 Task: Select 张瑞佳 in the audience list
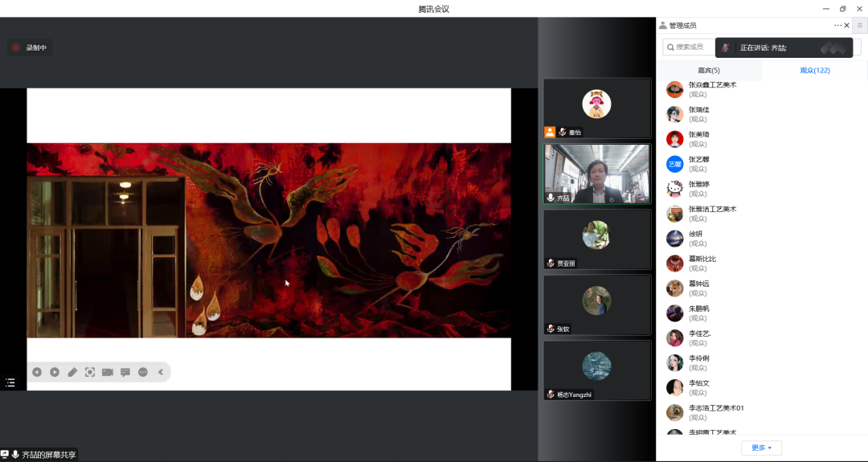699,114
